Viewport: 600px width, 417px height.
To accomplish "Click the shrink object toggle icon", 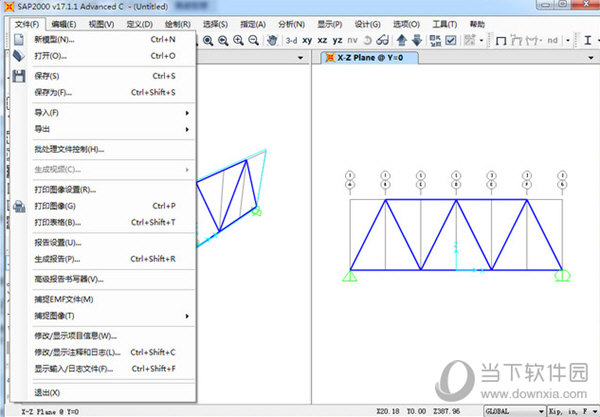I will (435, 40).
